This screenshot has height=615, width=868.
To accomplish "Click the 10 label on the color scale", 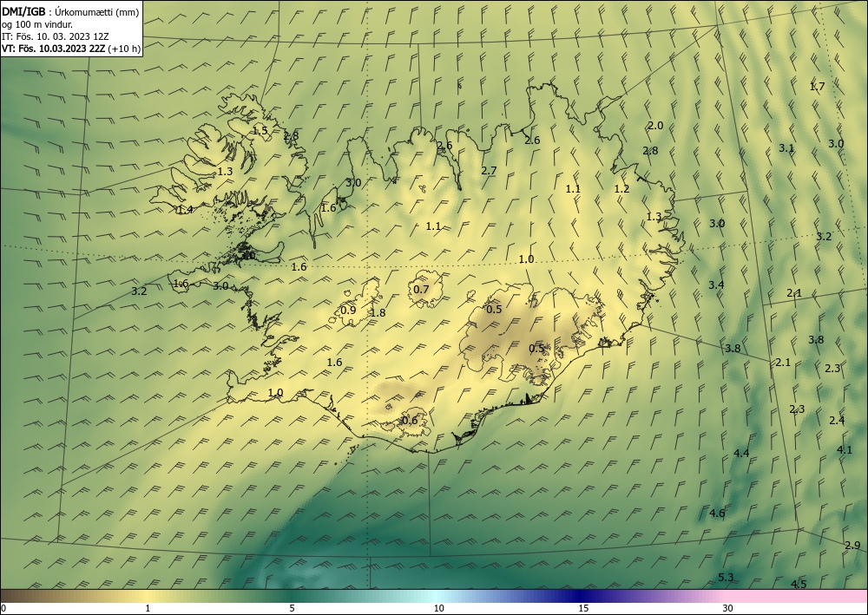I will point(438,608).
